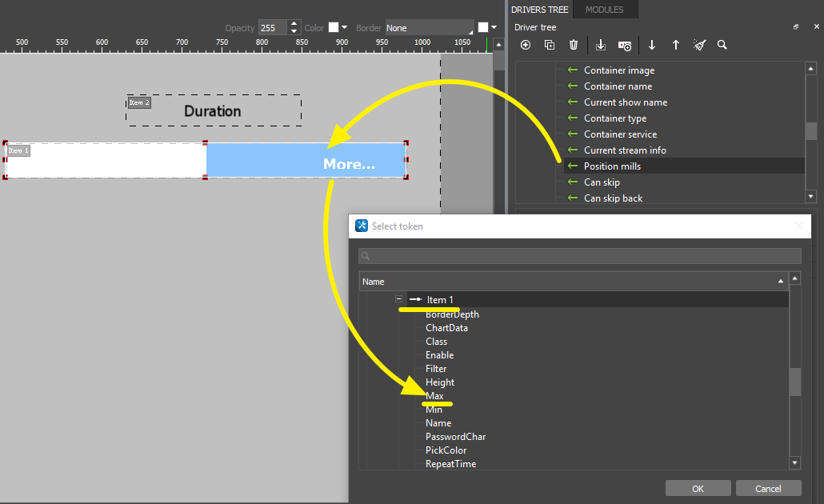Click Cancel in Select token dialog
The image size is (824, 504).
(x=768, y=488)
